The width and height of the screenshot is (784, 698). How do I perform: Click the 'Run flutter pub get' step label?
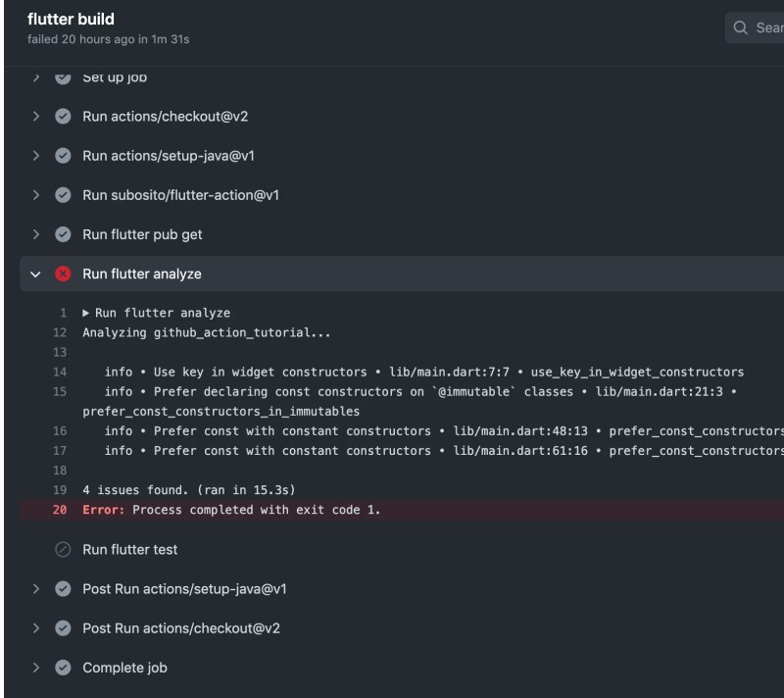point(142,234)
